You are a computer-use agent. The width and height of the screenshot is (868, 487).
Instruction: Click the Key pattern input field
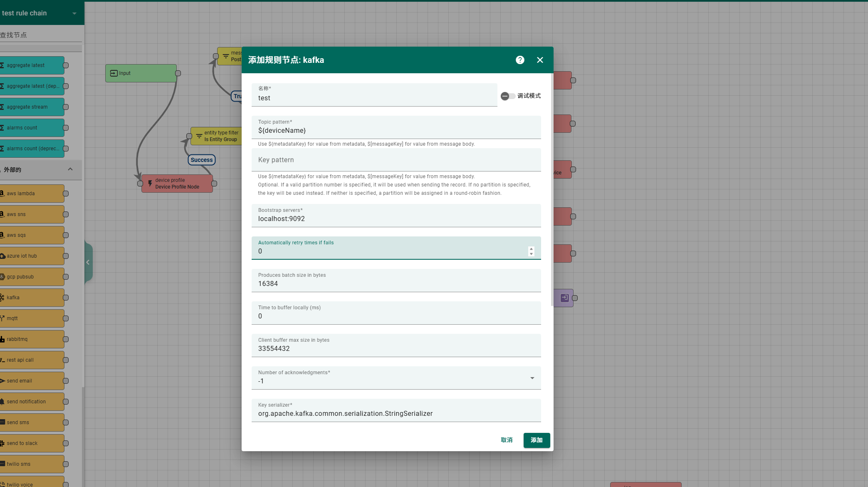tap(396, 160)
